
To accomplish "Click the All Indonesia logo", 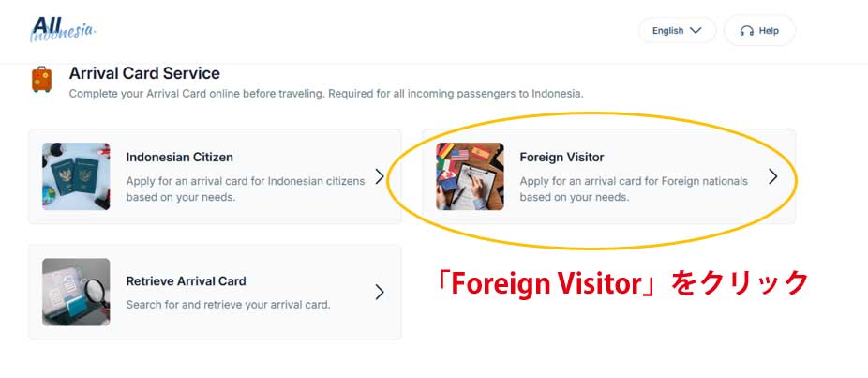I will click(x=62, y=29).
